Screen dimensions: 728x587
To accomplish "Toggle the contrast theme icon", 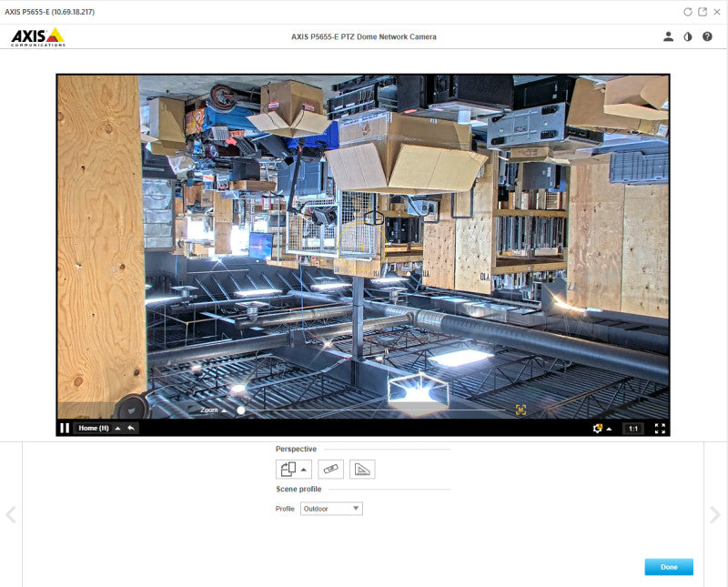I will (688, 36).
